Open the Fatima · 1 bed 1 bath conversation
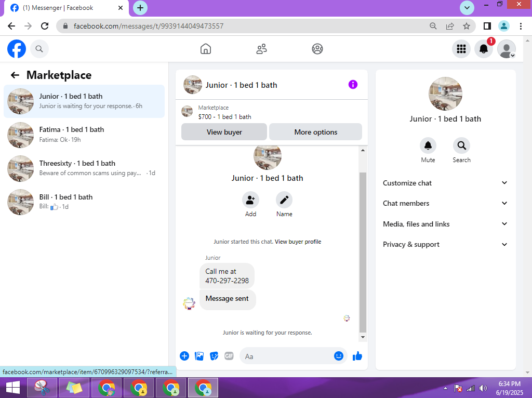This screenshot has width=532, height=398. click(x=84, y=135)
